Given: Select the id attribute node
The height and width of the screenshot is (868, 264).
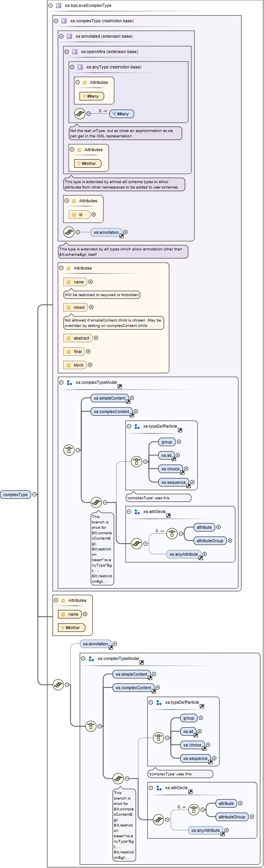Looking at the screenshot, I should pos(80,215).
